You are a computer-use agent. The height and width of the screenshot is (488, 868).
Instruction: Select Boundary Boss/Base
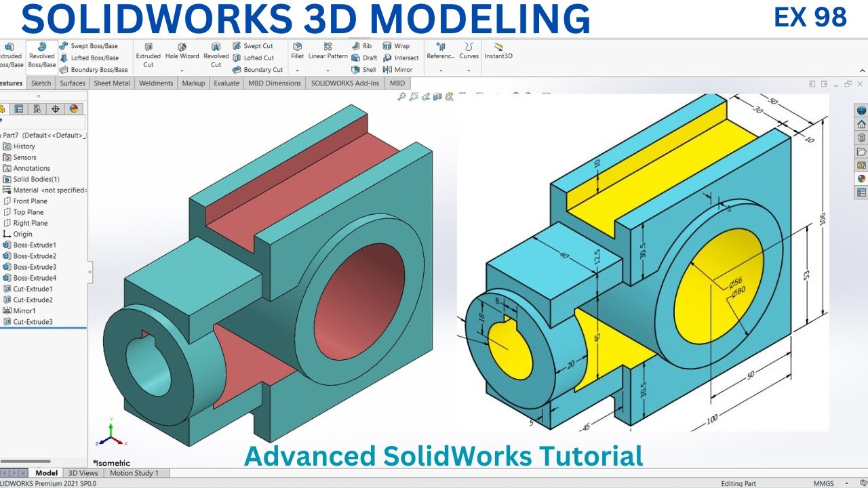94,69
